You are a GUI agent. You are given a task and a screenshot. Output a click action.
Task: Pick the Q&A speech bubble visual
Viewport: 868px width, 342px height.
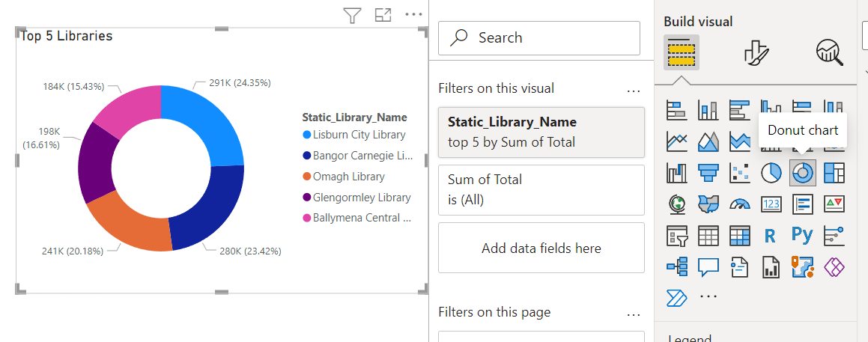(x=708, y=266)
